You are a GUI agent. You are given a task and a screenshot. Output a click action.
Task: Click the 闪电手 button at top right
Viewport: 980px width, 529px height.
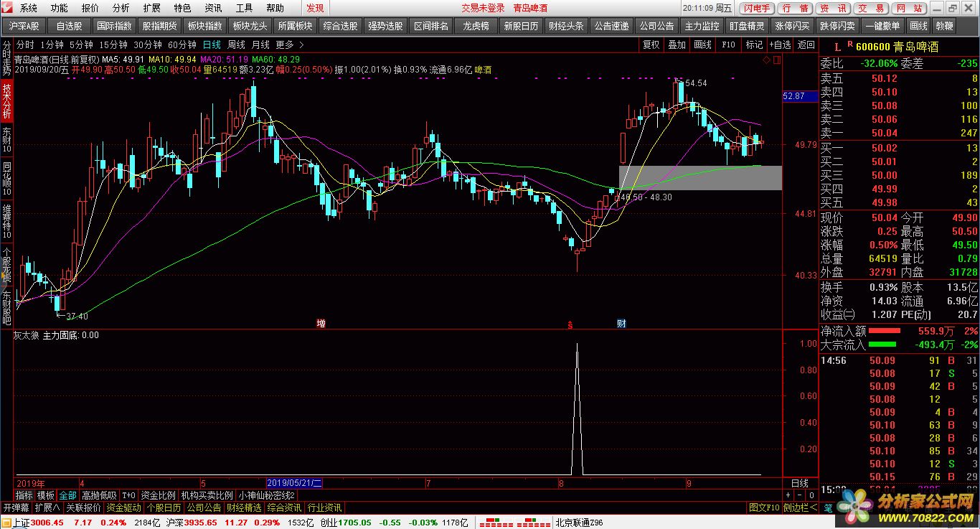[757, 8]
